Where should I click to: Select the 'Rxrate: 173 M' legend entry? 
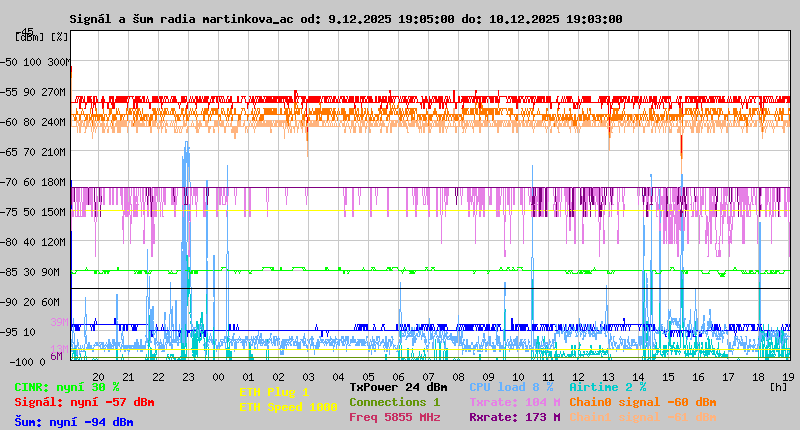pyautogui.click(x=515, y=417)
